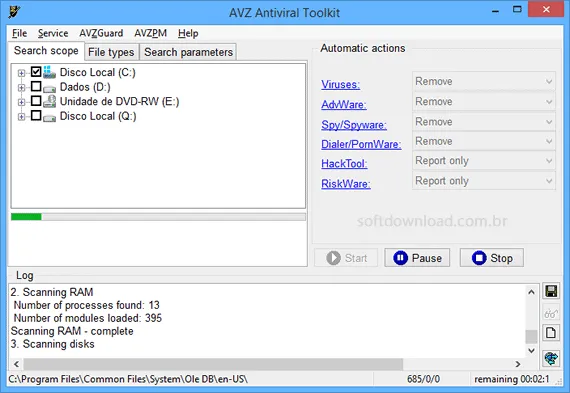Open the AdWare action dropdown
This screenshot has height=393, width=570.
pos(484,101)
